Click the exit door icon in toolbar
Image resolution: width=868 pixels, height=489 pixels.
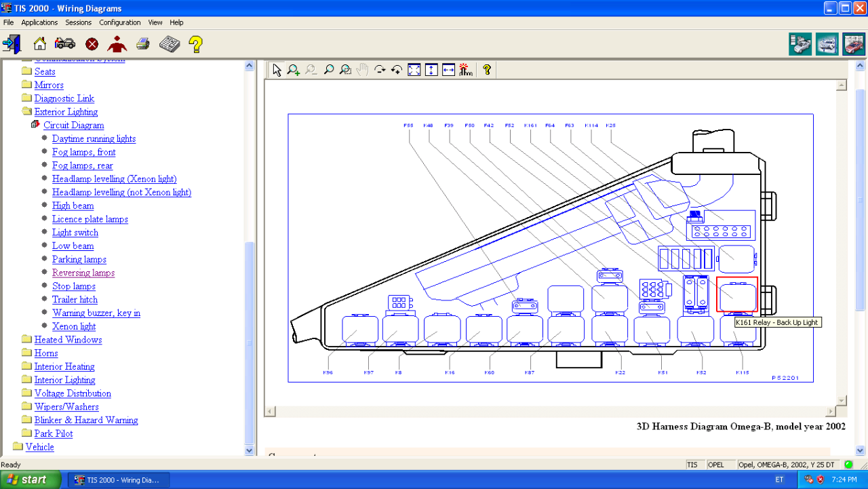pyautogui.click(x=12, y=44)
